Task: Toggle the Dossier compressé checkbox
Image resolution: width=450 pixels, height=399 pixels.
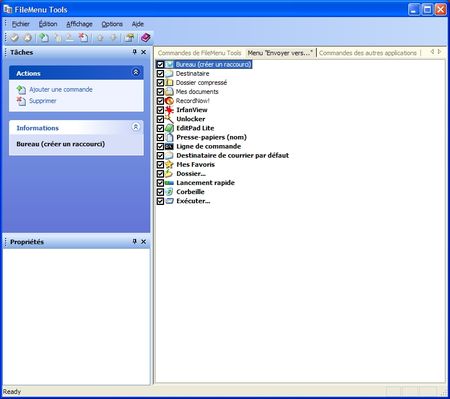Action: click(x=160, y=82)
